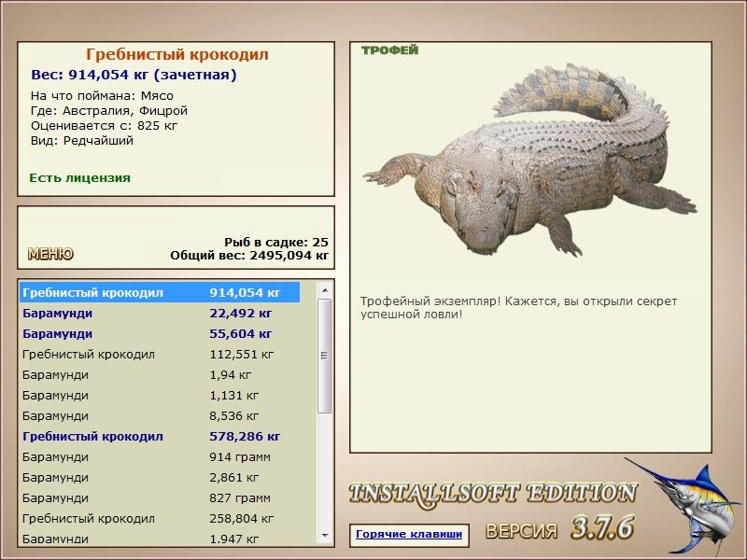The width and height of the screenshot is (747, 560).
Task: Click the crocodile trophy picture
Action: pos(529,160)
